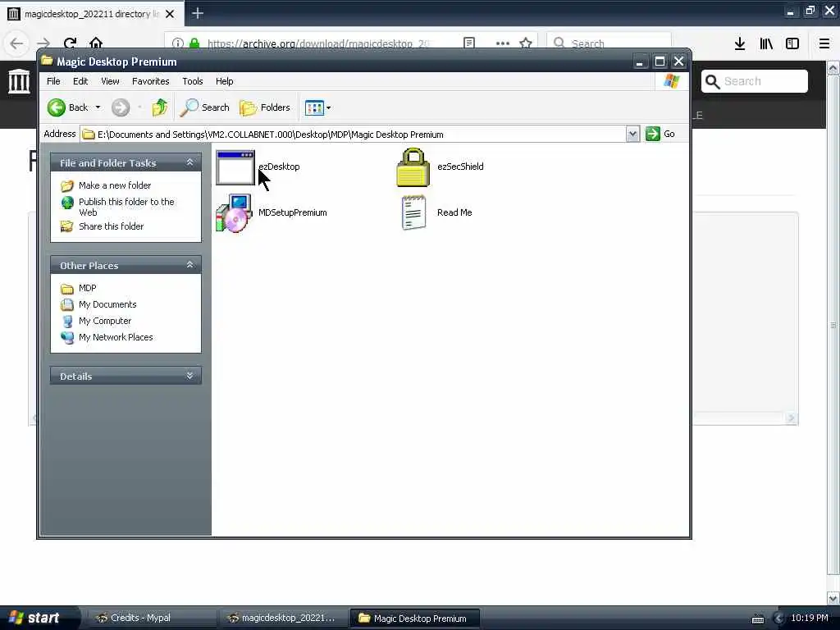Select the MDSetupPremium installer icon
The image size is (840, 630).
[234, 213]
